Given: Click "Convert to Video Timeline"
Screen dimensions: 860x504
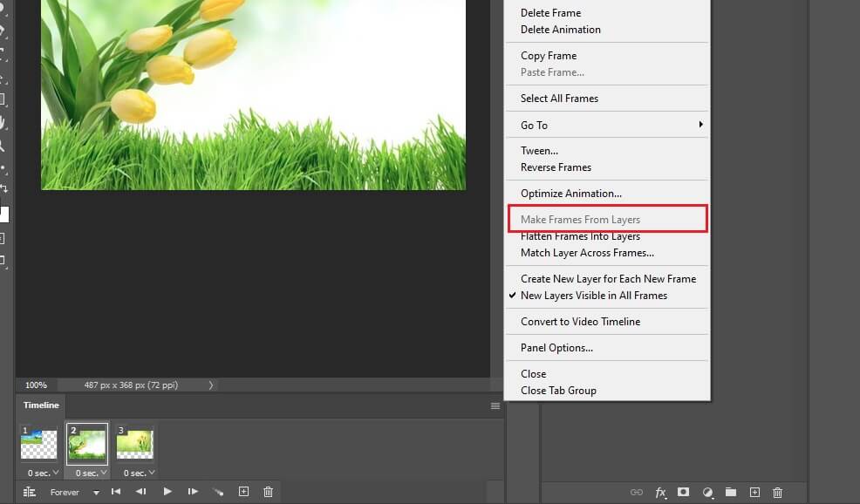Looking at the screenshot, I should click(x=581, y=321).
